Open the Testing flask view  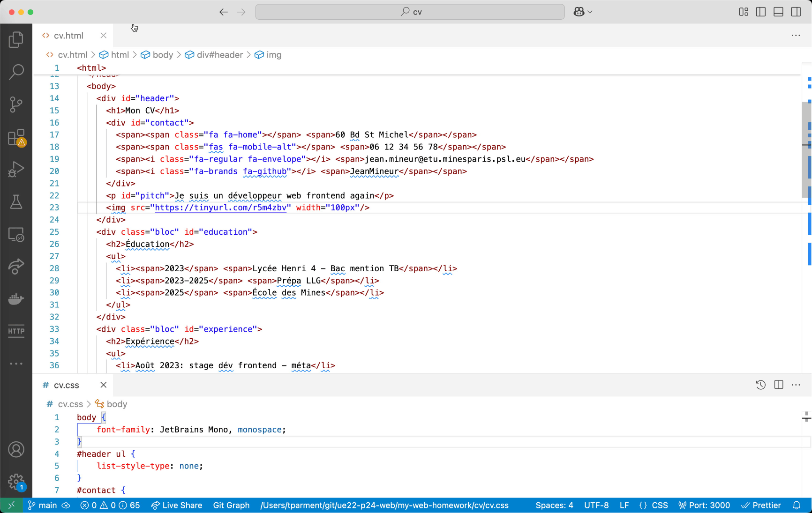16,202
